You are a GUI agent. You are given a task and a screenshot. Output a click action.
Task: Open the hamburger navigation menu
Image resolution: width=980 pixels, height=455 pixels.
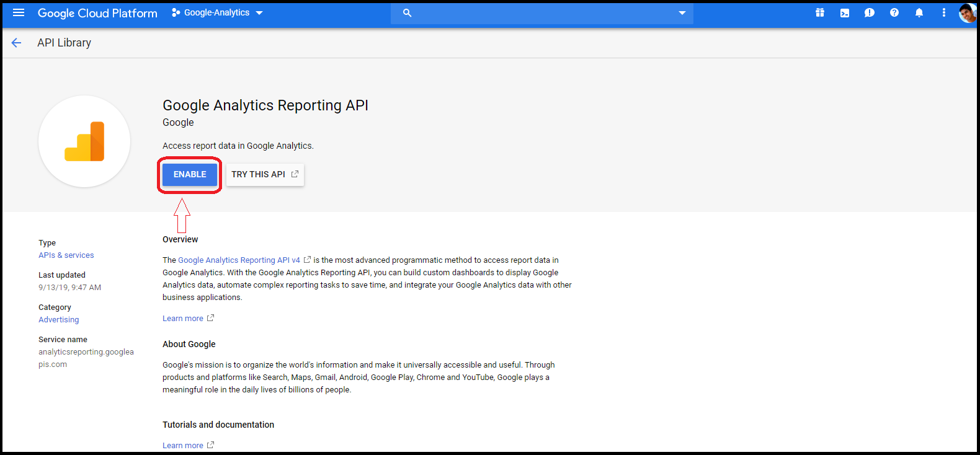(x=19, y=12)
